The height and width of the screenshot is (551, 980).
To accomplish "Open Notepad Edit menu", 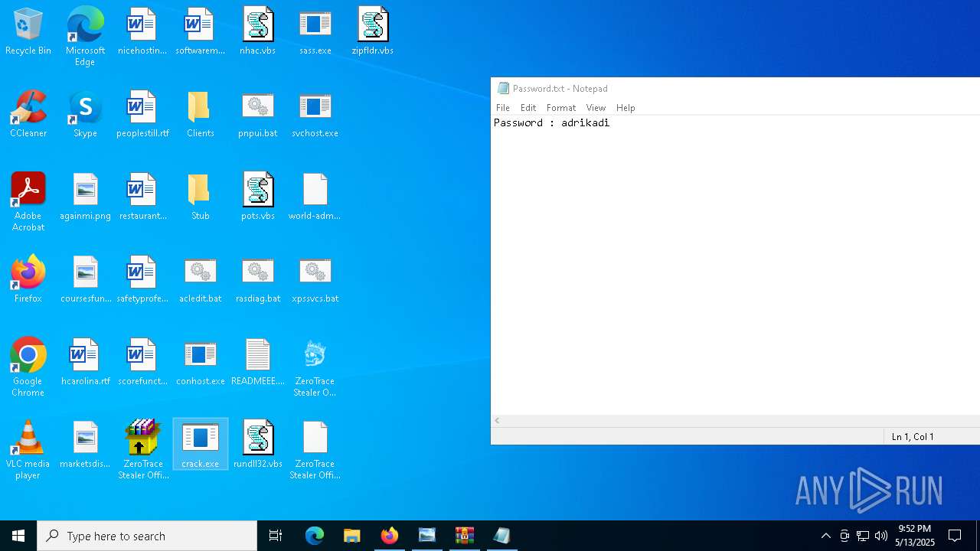I will pyautogui.click(x=528, y=108).
